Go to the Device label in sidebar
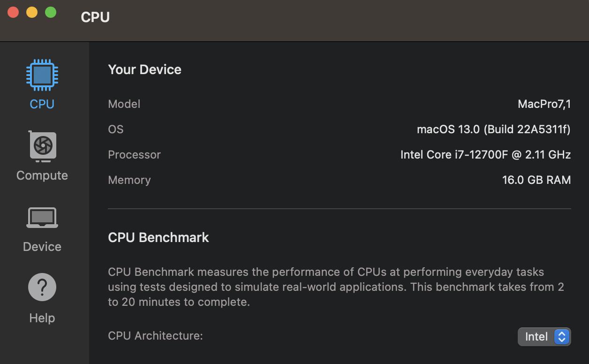 [42, 247]
